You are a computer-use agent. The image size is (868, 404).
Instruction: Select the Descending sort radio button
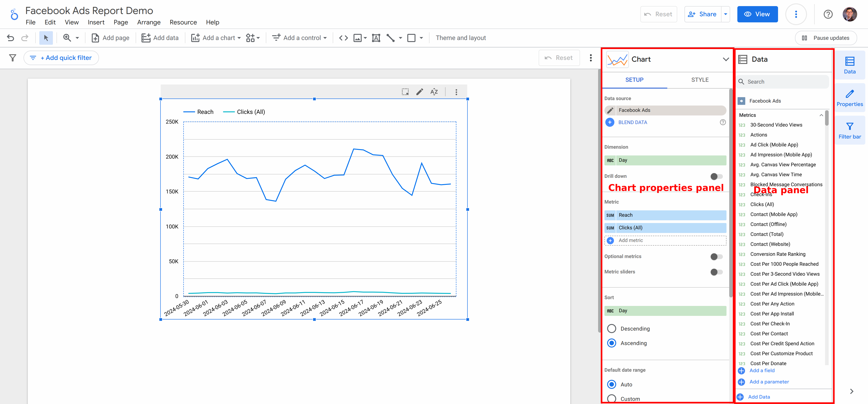point(611,329)
